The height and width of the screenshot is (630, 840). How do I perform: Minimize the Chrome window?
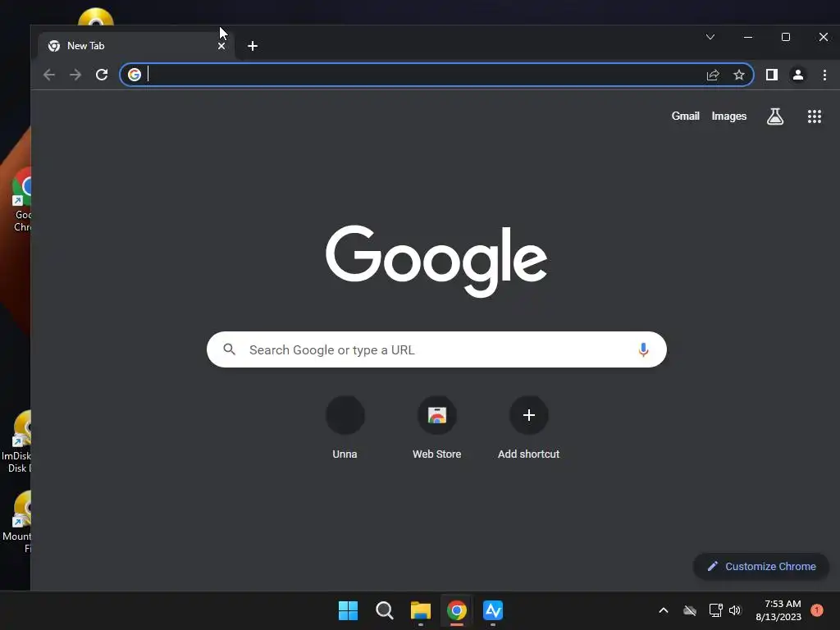(748, 37)
